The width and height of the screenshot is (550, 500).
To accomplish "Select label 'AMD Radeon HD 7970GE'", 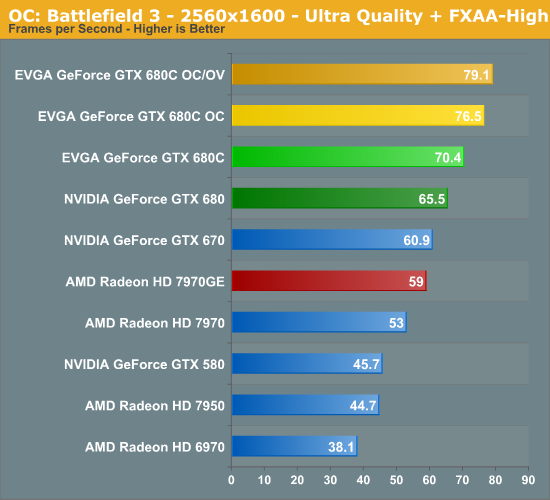I will pos(145,282).
